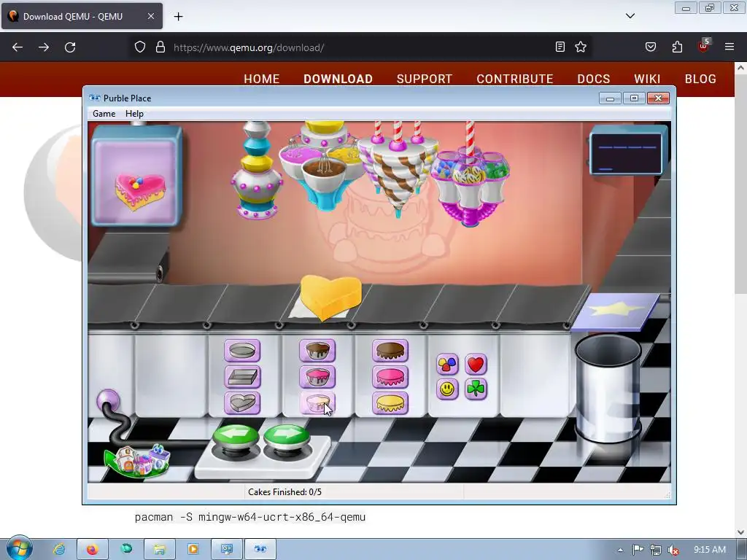Show hidden tray icons arrow

click(620, 550)
